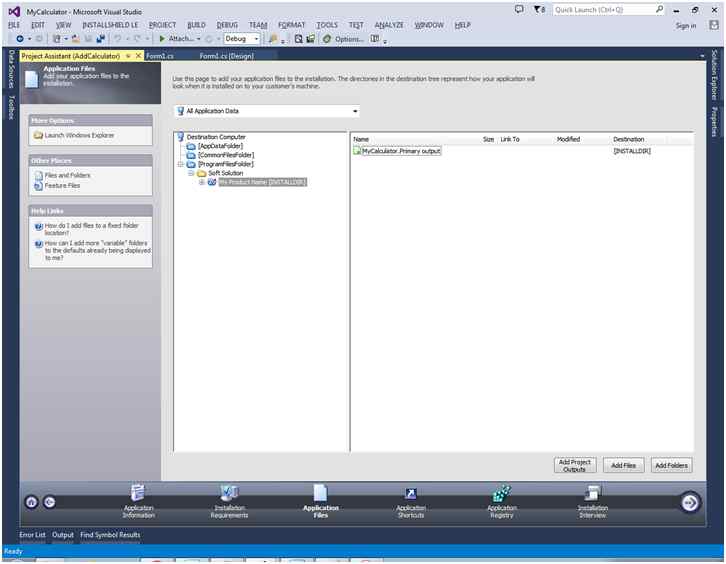This screenshot has width=726, height=564.
Task: Open the INSTALLSHIELD LE menu
Action: [x=110, y=25]
